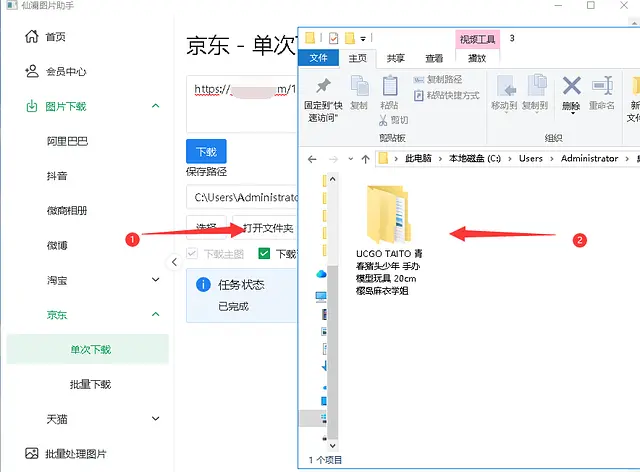The width and height of the screenshot is (640, 472).
Task: Click the 图片下载 download icon
Action: point(31,107)
